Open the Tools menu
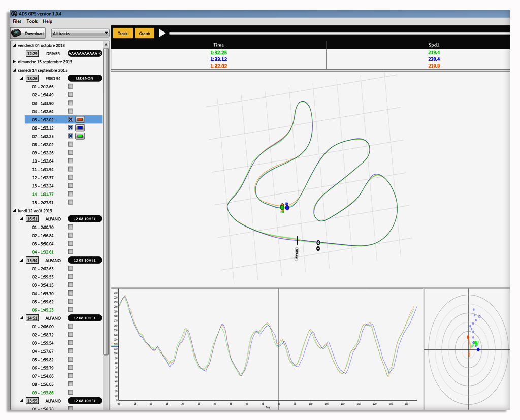The height and width of the screenshot is (420, 520). (32, 21)
